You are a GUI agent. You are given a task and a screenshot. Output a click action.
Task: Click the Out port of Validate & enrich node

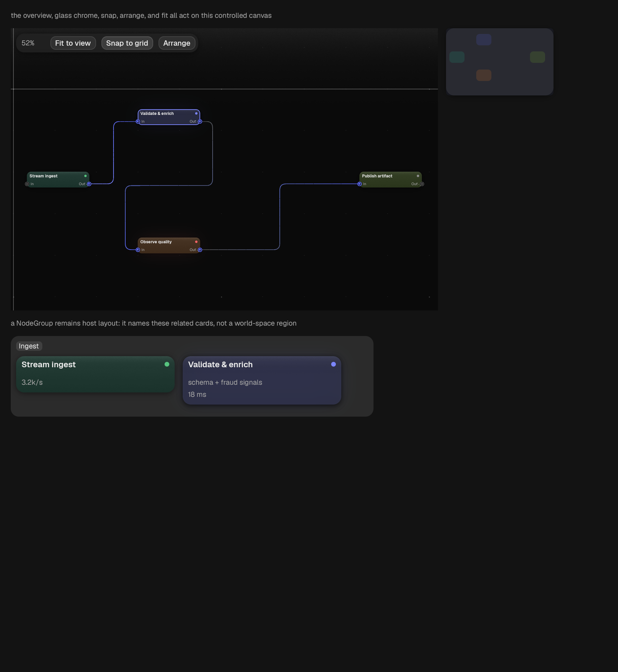coord(200,121)
